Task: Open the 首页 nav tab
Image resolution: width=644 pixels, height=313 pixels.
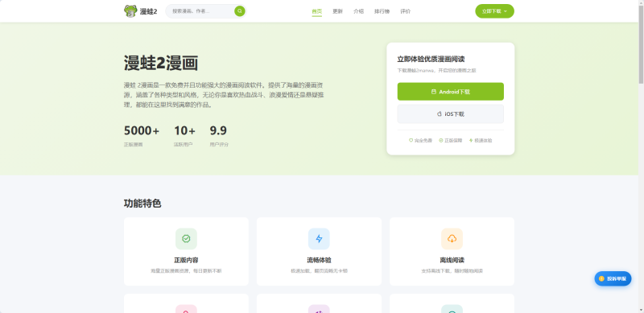Action: click(x=316, y=11)
